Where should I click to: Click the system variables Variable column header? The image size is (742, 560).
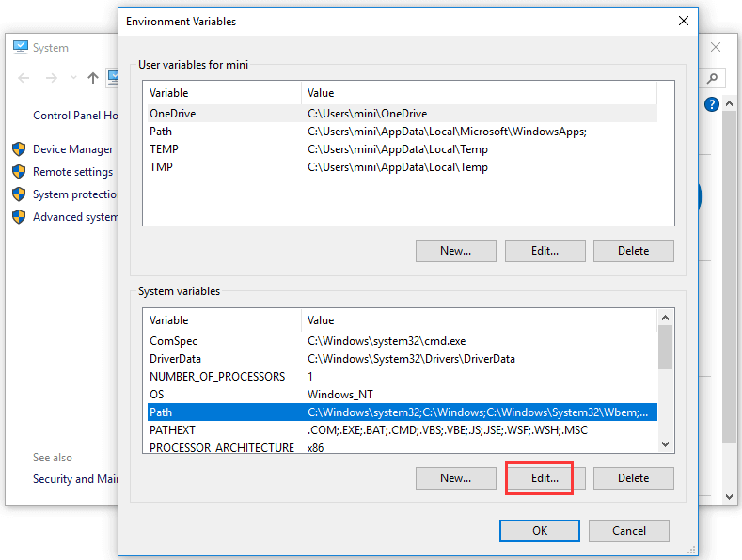(x=224, y=320)
